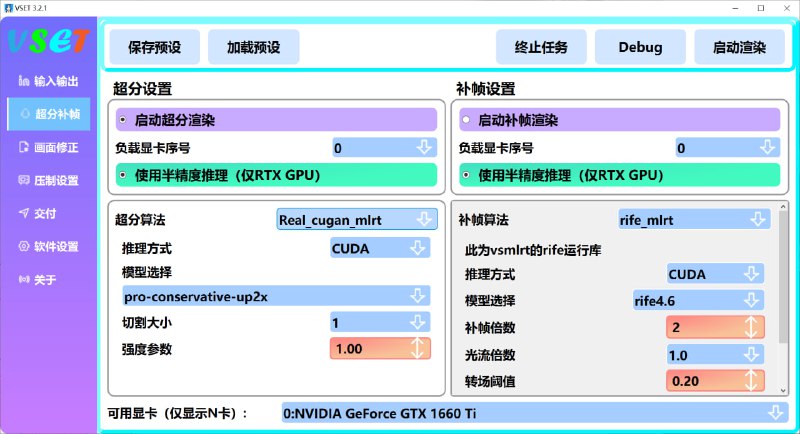
Task: Click the 软件设置 gear icon
Action: tap(23, 246)
